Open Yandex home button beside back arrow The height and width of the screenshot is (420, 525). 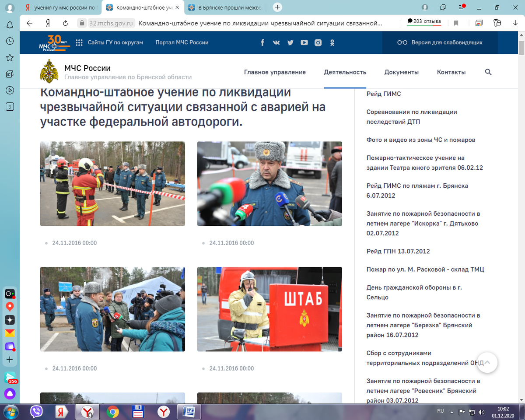[48, 23]
